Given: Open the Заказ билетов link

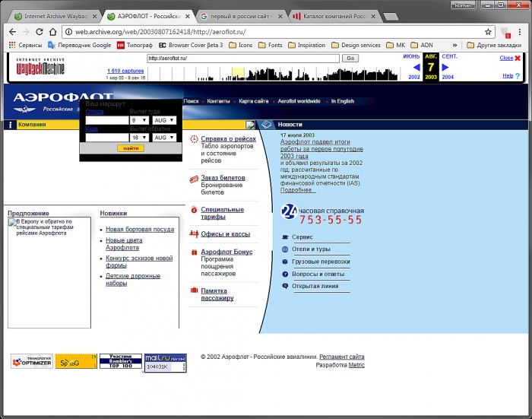Looking at the screenshot, I should [223, 178].
